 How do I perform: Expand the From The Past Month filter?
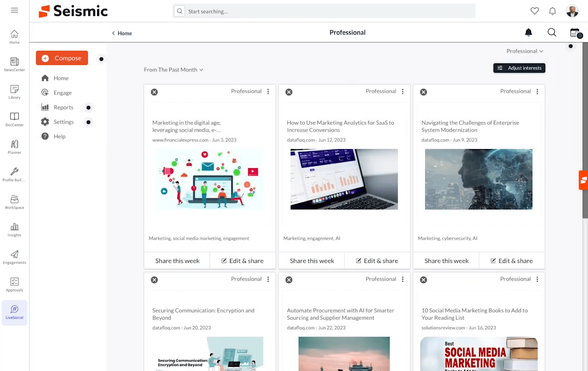[x=173, y=70]
